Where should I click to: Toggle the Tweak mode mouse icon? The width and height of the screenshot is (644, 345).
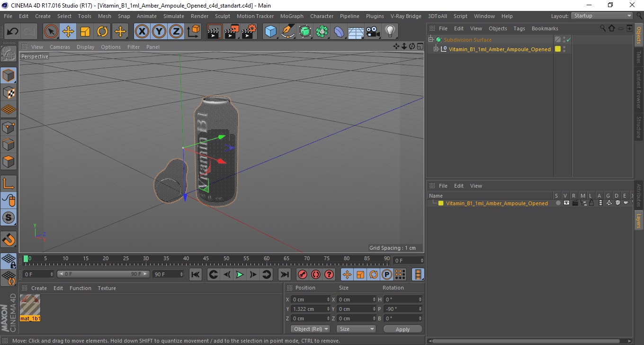[x=9, y=200]
